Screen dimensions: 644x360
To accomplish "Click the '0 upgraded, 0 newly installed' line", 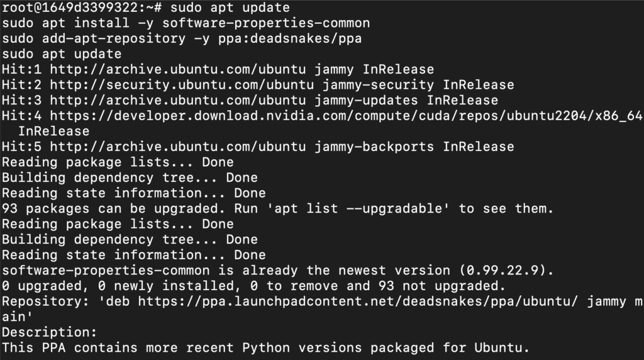I will click(253, 286).
